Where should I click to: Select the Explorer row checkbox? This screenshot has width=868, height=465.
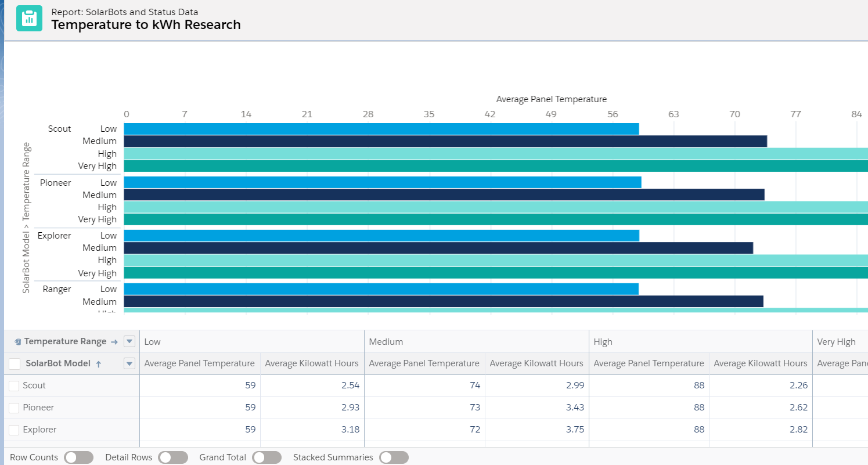[x=15, y=430]
